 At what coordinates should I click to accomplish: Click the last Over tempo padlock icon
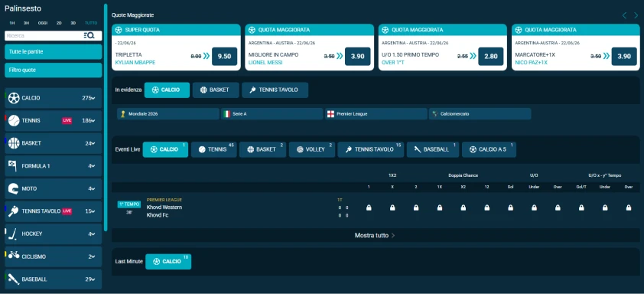click(x=629, y=207)
